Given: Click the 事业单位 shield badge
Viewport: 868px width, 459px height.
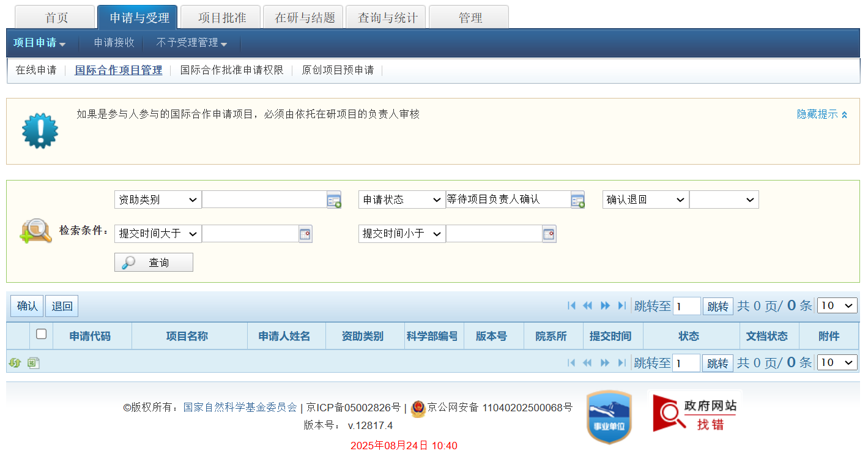Looking at the screenshot, I should (609, 417).
